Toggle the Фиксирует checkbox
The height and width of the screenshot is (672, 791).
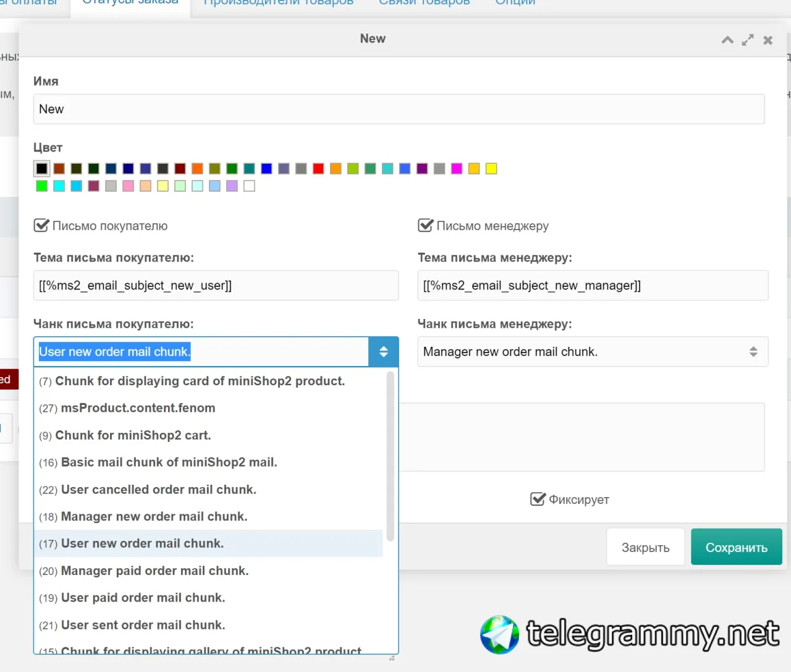(538, 499)
